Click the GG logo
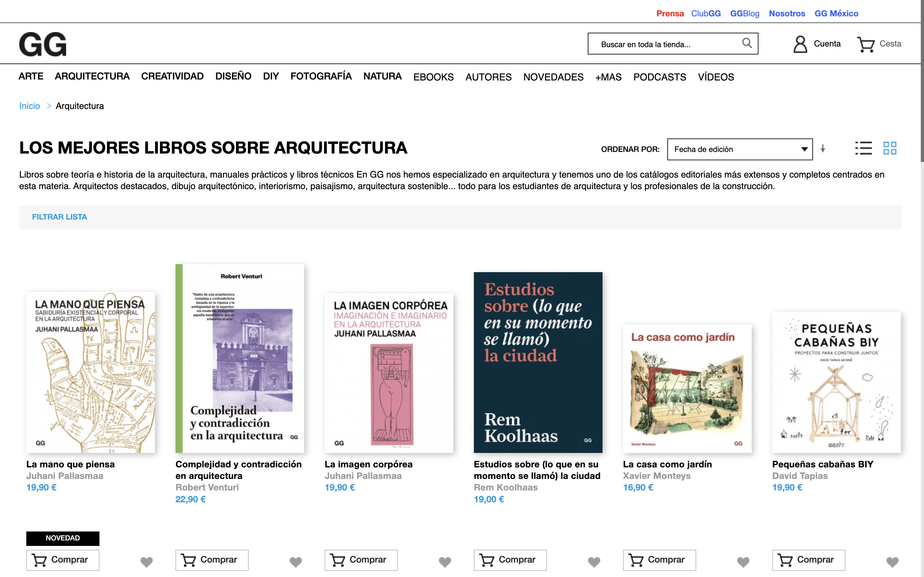Image resolution: width=924 pixels, height=577 pixels. 43,44
